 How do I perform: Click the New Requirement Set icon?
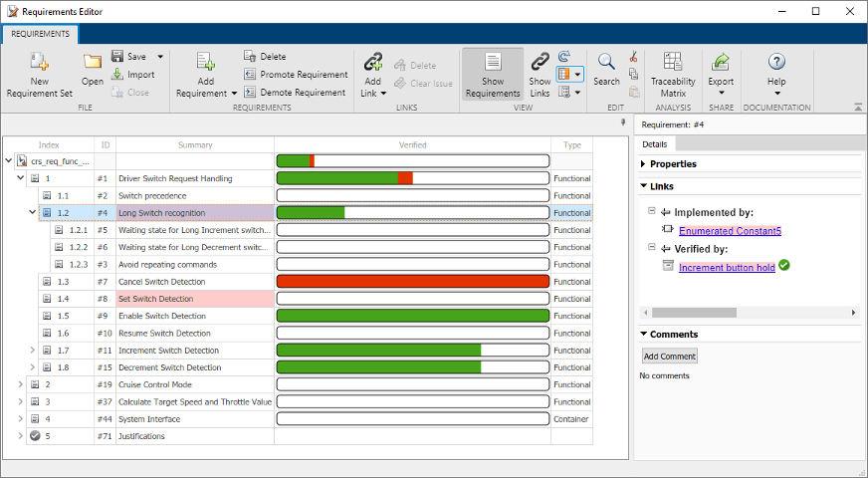(x=39, y=63)
